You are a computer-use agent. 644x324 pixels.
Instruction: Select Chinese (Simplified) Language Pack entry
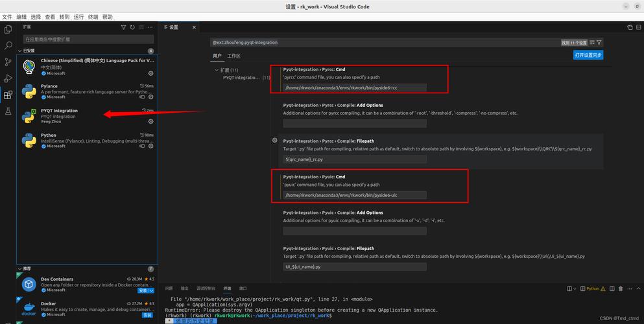(x=87, y=67)
